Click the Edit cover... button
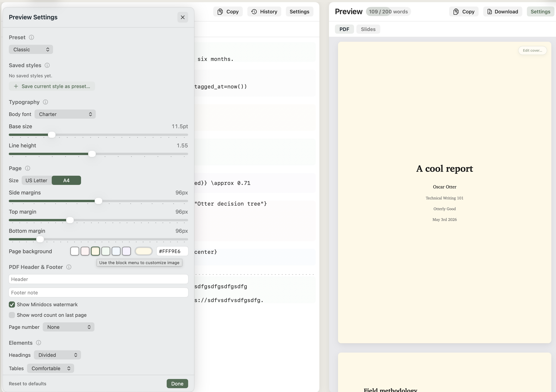The height and width of the screenshot is (392, 556). click(532, 50)
